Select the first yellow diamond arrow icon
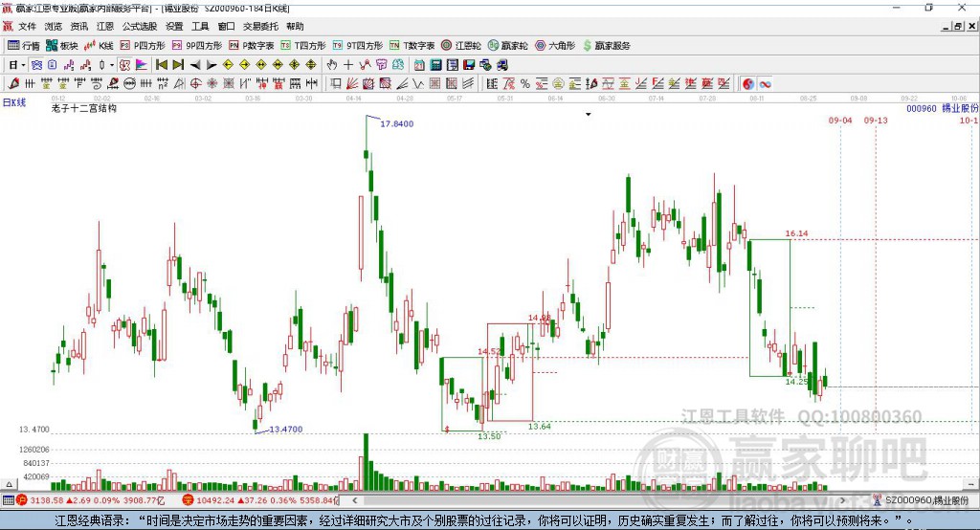The height and width of the screenshot is (530, 980). tap(228, 64)
